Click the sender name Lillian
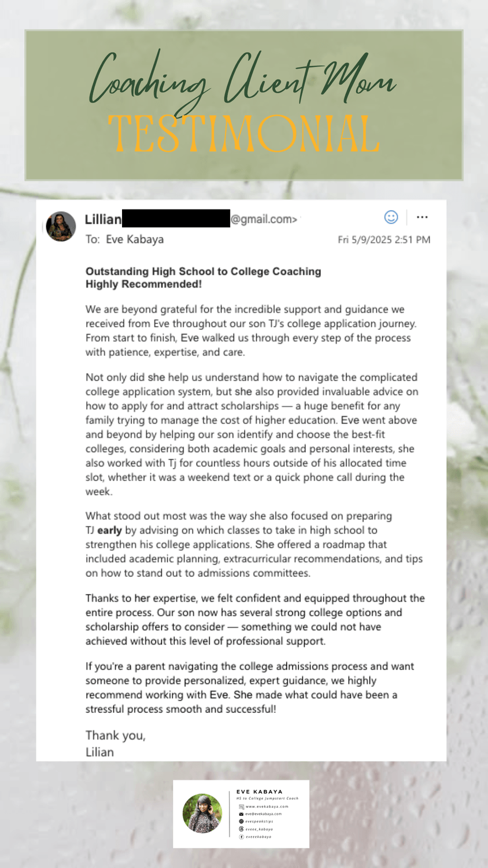The image size is (488, 868). [x=103, y=219]
